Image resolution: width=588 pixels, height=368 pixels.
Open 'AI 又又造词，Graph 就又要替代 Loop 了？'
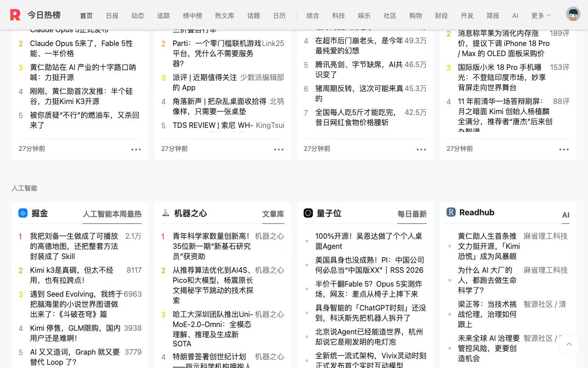(x=75, y=357)
